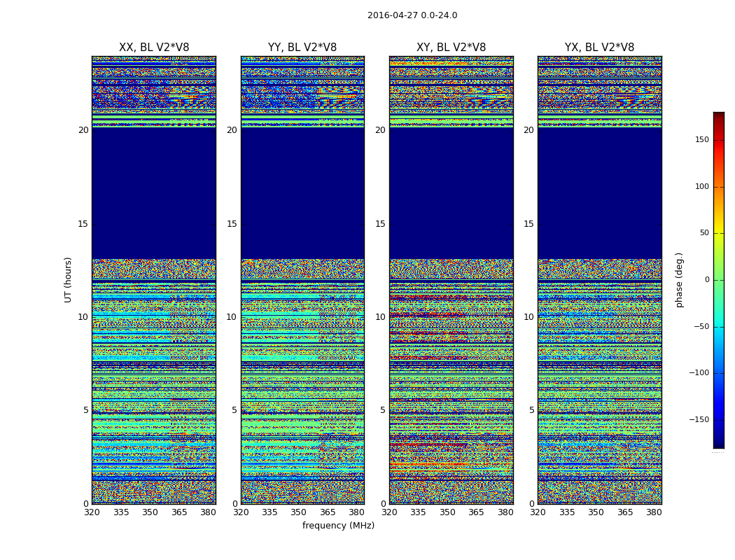
Task: Click the blank dark blue band in XX panel
Action: point(154,192)
